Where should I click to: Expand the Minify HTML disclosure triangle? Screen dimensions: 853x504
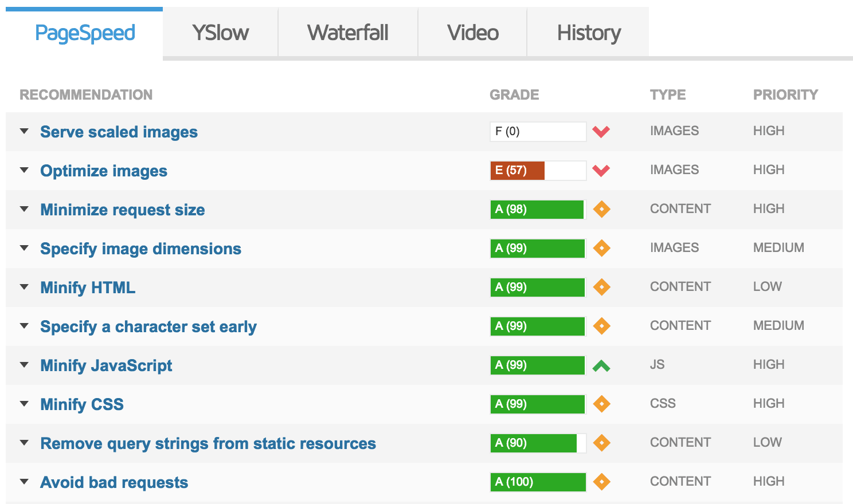(24, 287)
